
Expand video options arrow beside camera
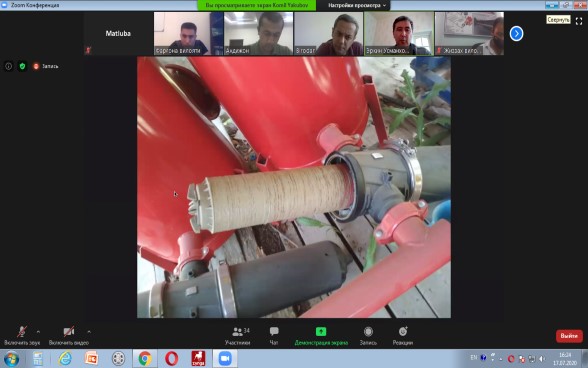point(89,332)
